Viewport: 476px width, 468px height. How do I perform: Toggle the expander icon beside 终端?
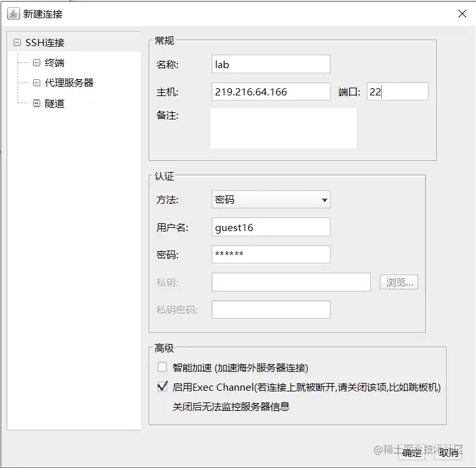tap(36, 63)
